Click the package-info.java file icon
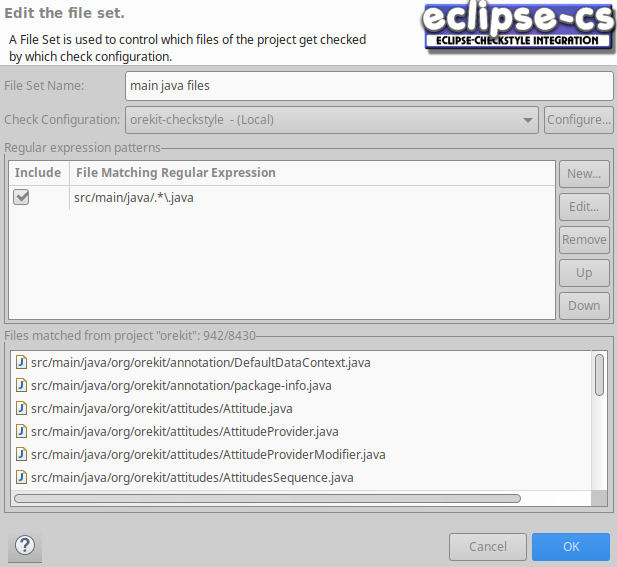Image resolution: width=617 pixels, height=567 pixels. (21, 385)
